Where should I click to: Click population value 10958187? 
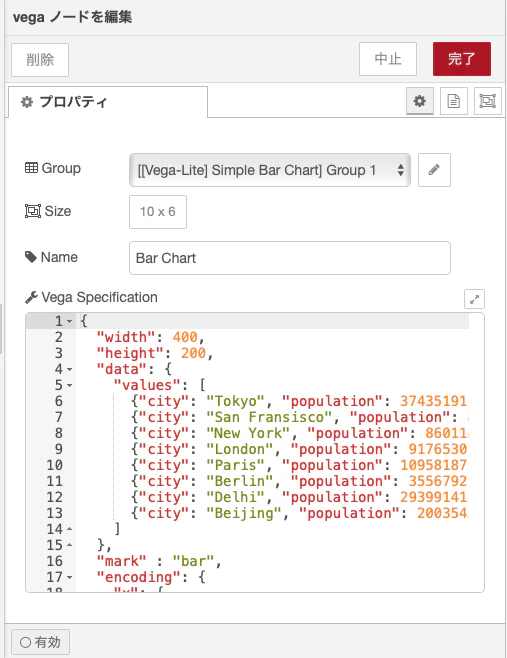tap(433, 465)
